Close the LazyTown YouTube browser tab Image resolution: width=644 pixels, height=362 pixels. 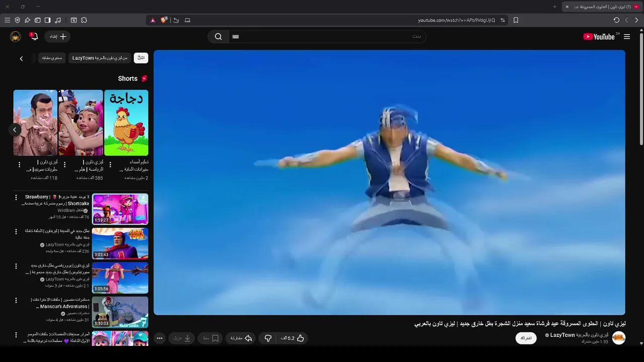click(x=567, y=7)
